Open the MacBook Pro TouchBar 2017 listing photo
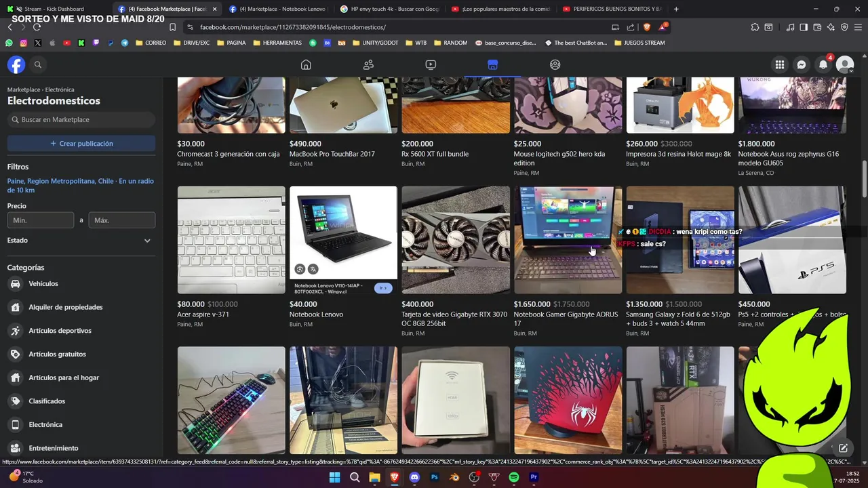Viewport: 868px width, 488px height. click(343, 105)
